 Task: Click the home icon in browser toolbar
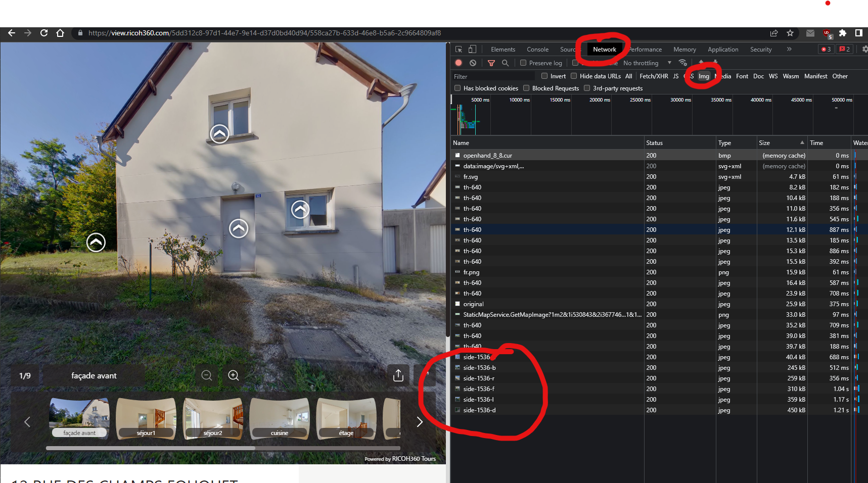[x=60, y=33]
